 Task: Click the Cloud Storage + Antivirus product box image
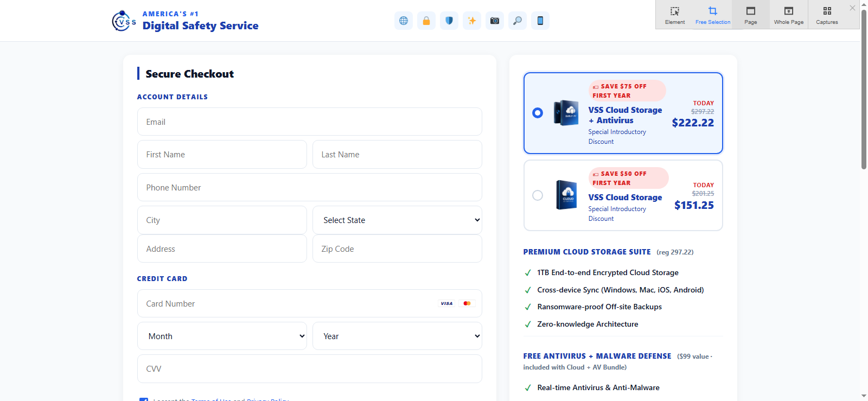[566, 113]
